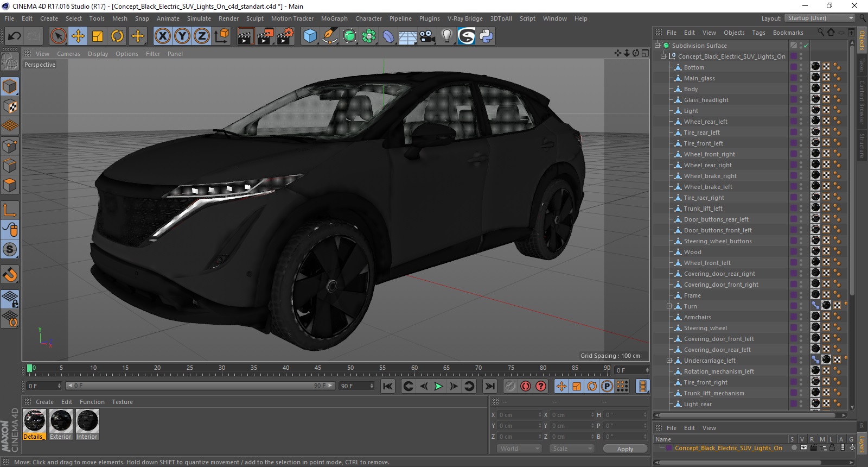Switch to Texture mode
The image size is (868, 467).
coord(10,106)
